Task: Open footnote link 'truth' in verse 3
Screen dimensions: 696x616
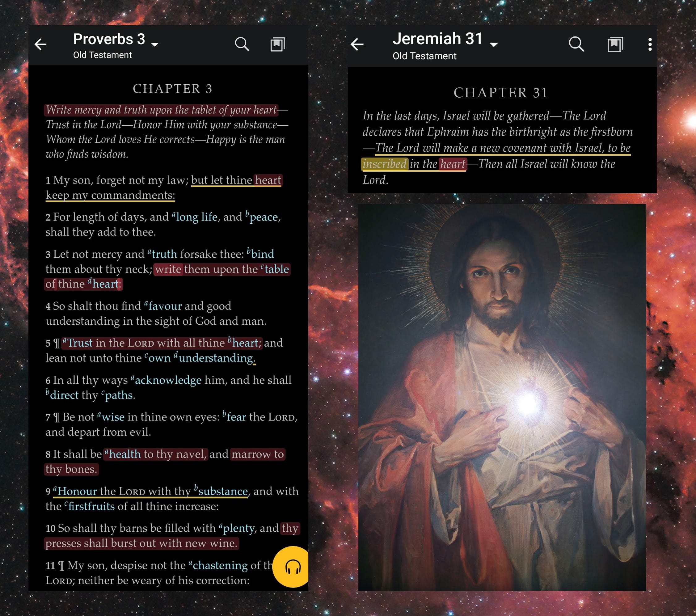Action: [162, 254]
